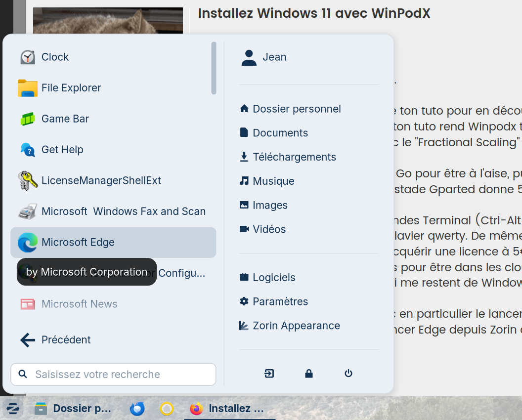
Task: Click the Clock label text
Action: 55,57
